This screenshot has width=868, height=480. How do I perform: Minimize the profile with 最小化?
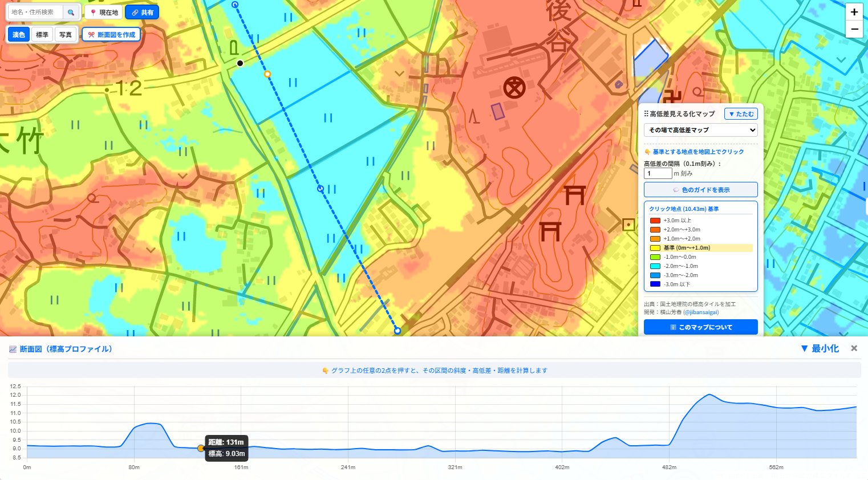point(820,348)
